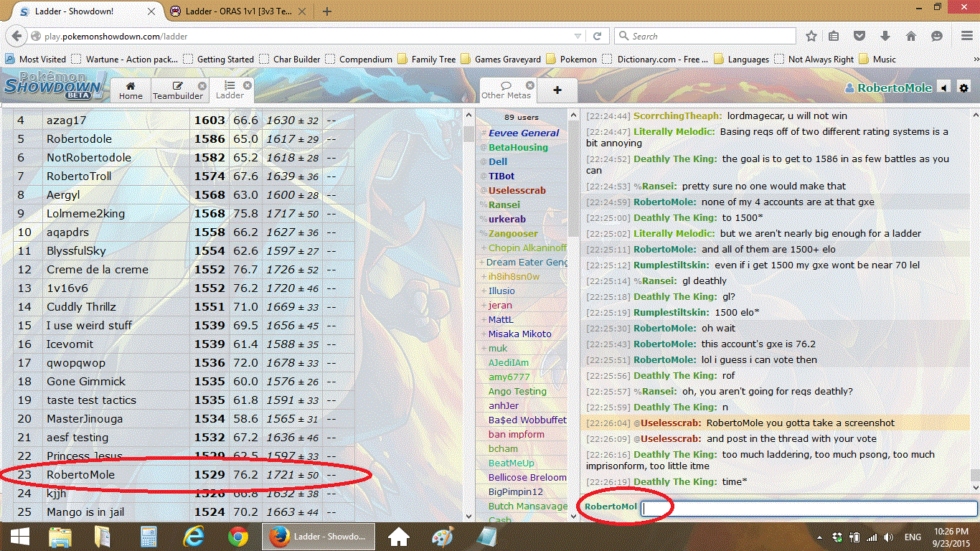Open File Explorer from the taskbar

click(x=60, y=537)
